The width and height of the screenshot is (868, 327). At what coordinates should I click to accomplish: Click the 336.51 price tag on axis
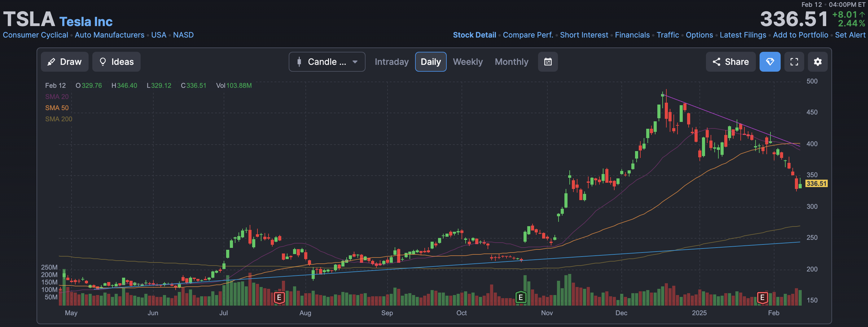click(816, 184)
